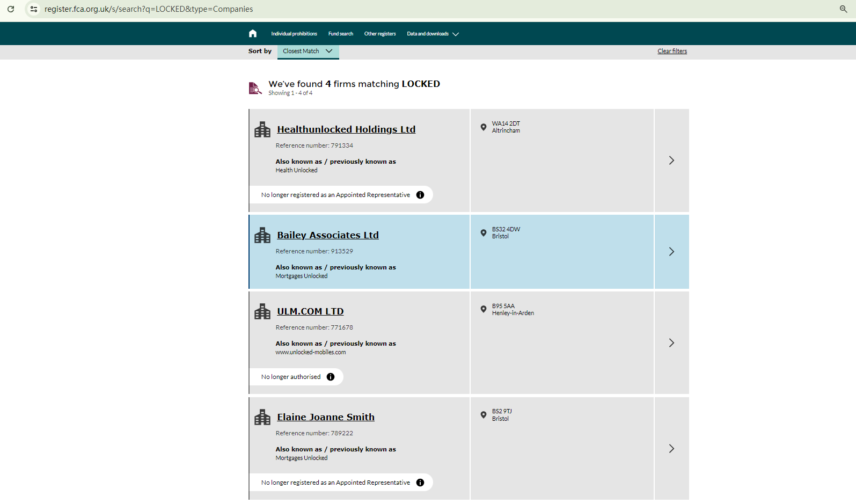
Task: Click the 'Altrincham' location text
Action: pos(506,130)
